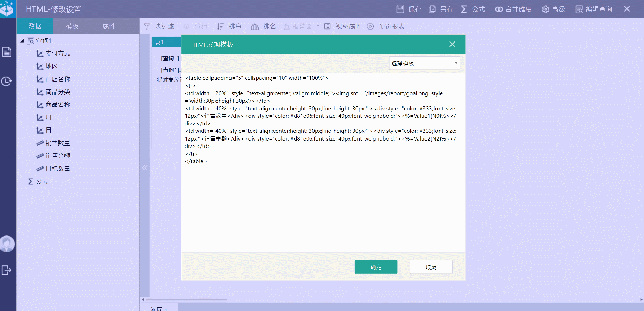
Task: Open the 报警器 dropdown arrow
Action: coord(318,26)
